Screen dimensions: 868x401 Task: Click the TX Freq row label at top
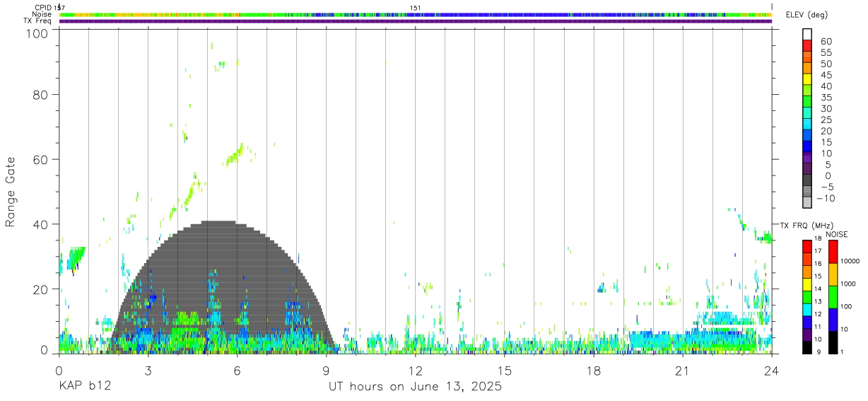[x=38, y=21]
